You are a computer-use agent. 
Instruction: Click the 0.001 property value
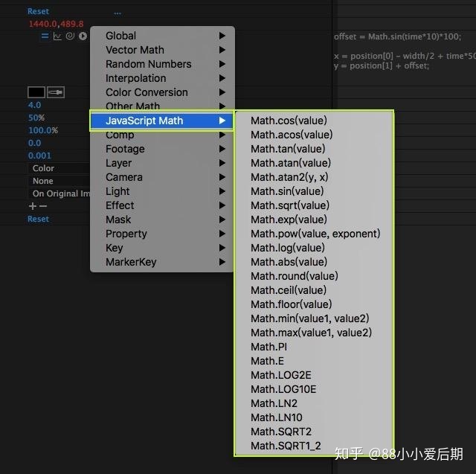tap(39, 156)
